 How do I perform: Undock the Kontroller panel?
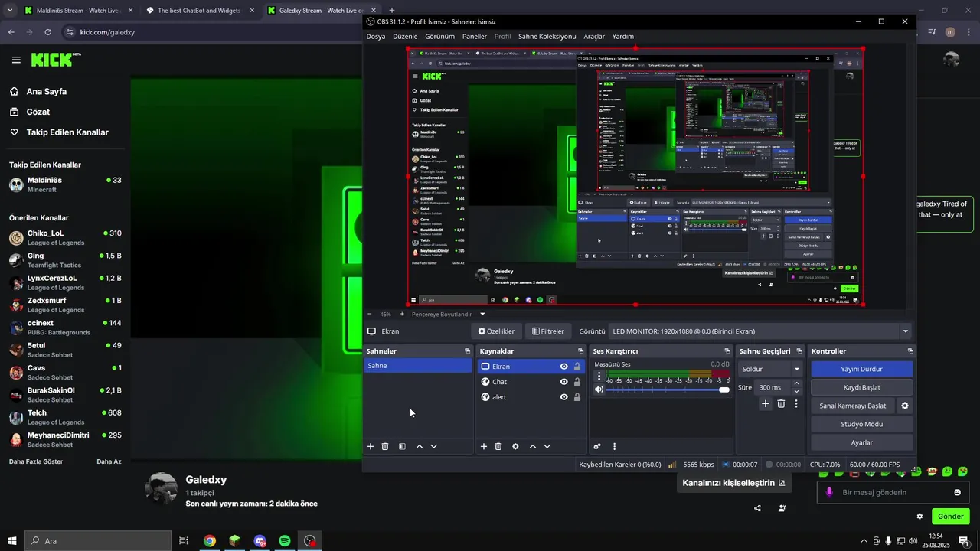(x=910, y=351)
